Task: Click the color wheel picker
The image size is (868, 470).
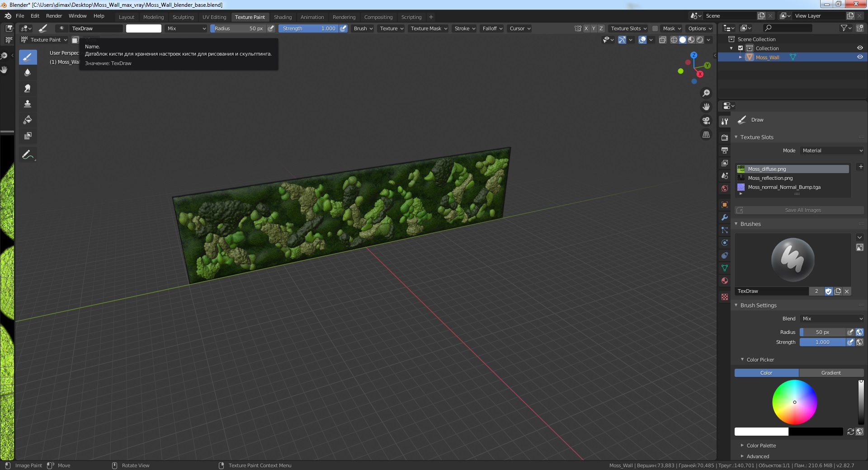Action: click(x=794, y=402)
